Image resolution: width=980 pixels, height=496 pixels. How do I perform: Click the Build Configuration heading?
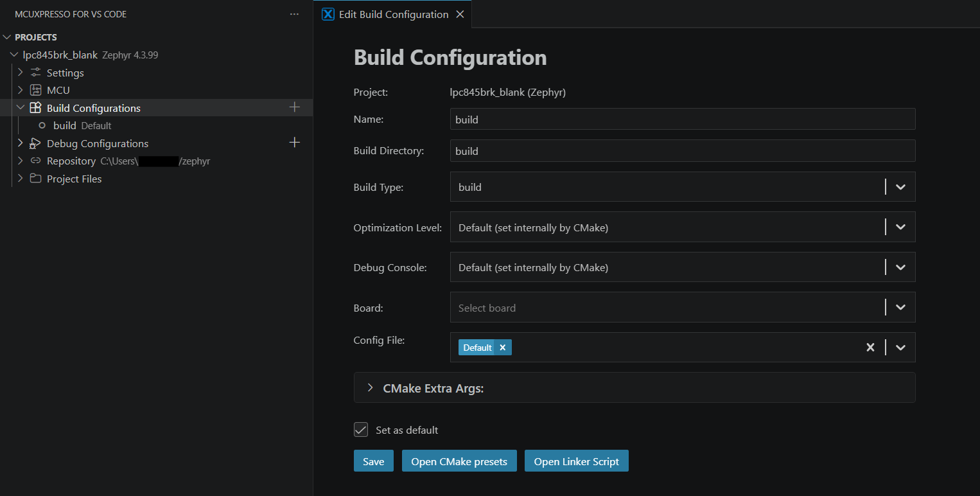[x=450, y=57]
